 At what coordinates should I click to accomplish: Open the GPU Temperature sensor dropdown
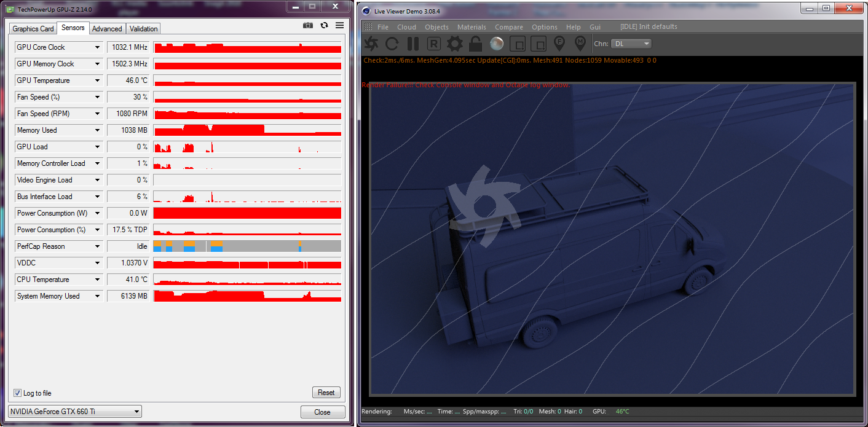[x=97, y=80]
